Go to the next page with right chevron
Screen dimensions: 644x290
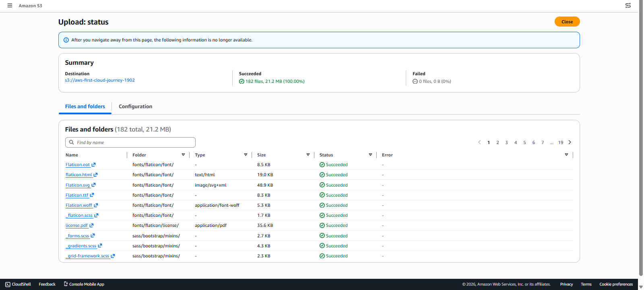coord(570,142)
